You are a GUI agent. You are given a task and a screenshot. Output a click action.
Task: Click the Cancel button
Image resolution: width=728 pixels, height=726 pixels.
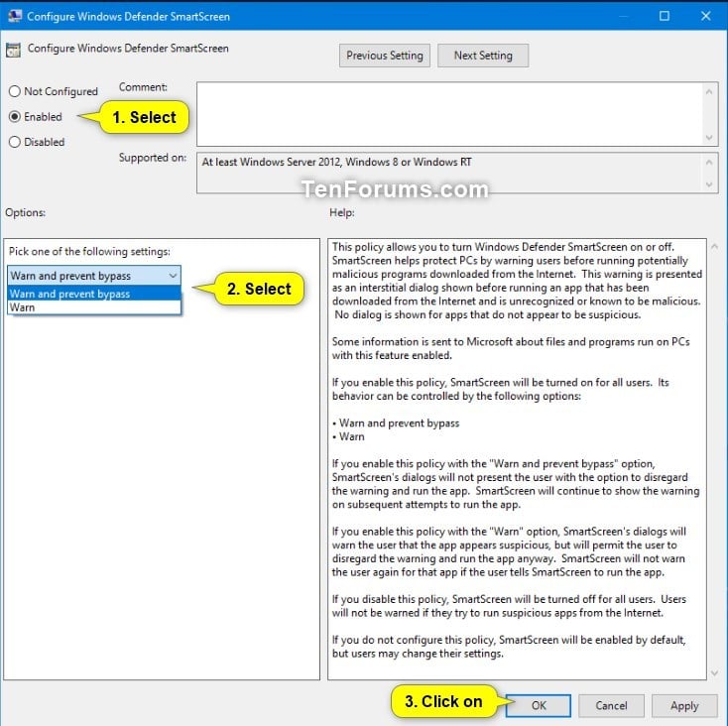click(x=611, y=705)
